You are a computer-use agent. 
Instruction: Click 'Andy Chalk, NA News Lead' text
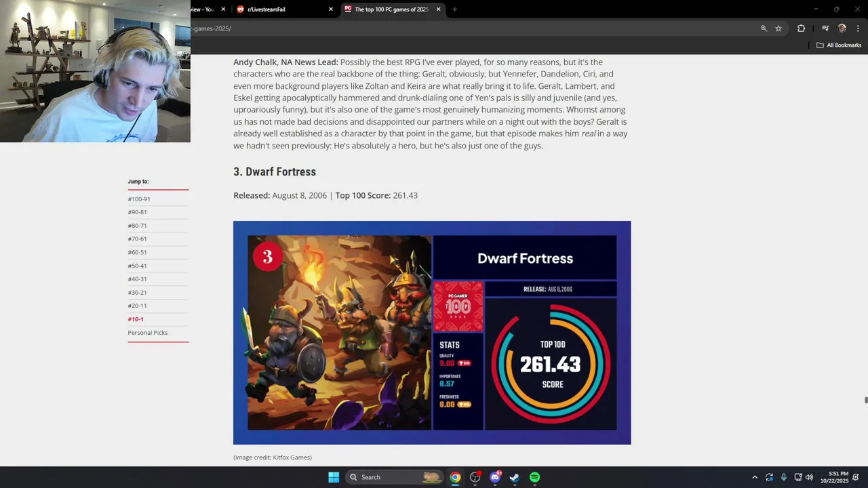click(285, 62)
